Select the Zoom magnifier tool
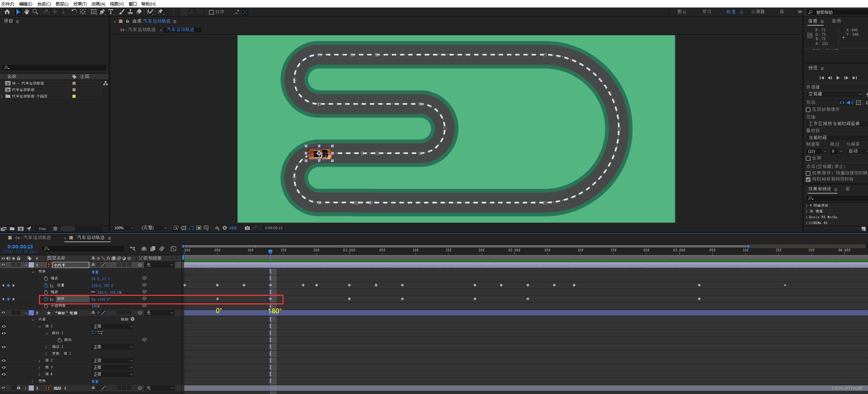The image size is (868, 394). click(x=35, y=12)
